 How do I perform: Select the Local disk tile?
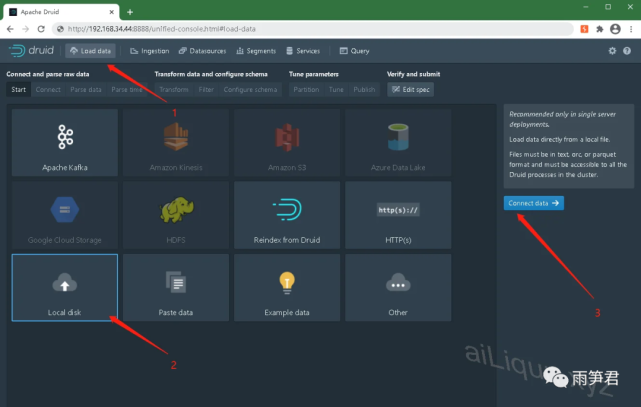65,288
